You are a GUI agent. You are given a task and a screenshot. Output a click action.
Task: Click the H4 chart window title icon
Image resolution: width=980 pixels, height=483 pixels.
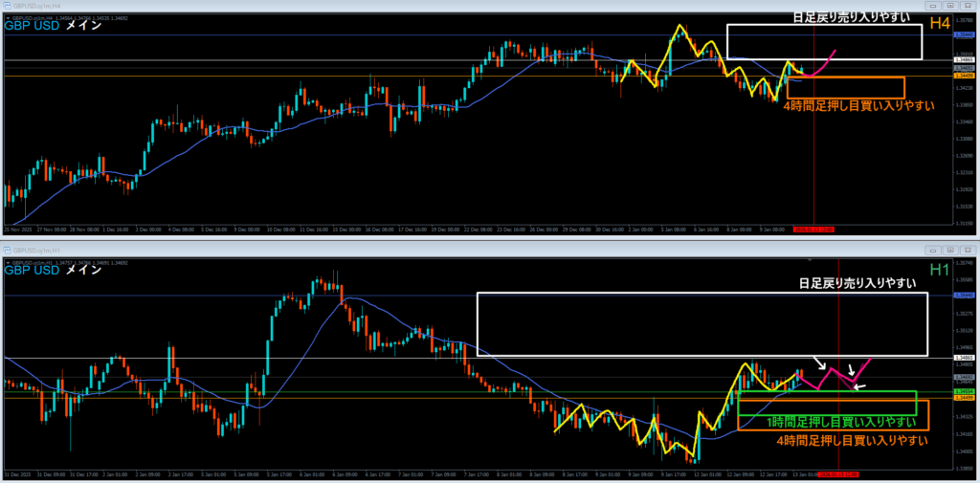point(6,5)
